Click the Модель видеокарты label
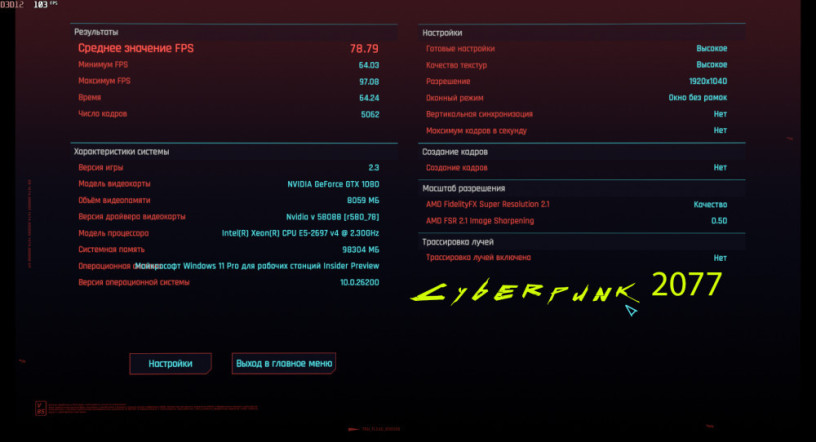Viewport: 816px width, 442px height. point(114,184)
